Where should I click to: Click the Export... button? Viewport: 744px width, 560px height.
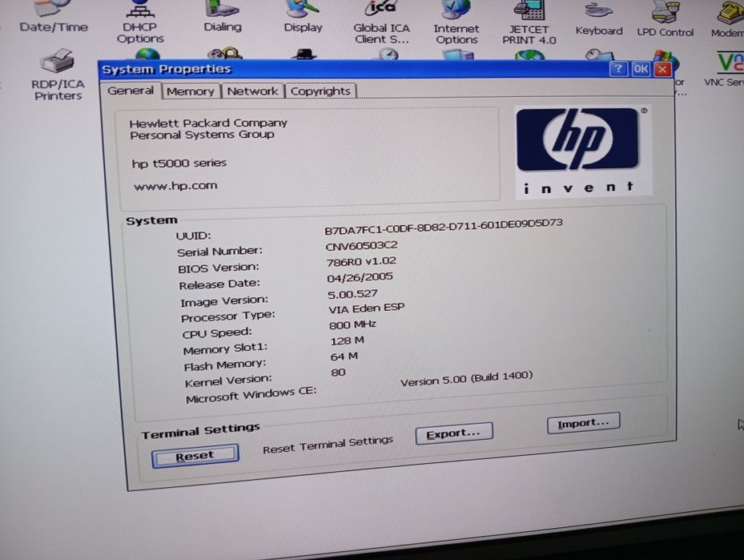point(454,433)
